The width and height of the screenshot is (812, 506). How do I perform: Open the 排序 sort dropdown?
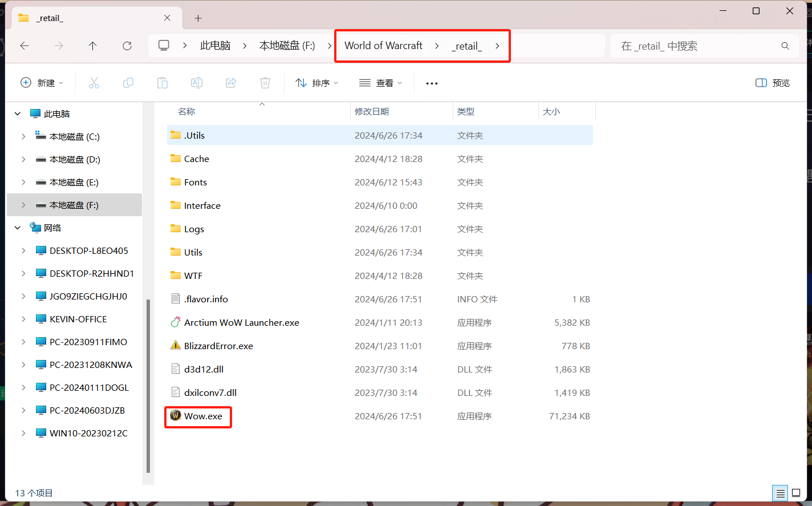coord(317,83)
